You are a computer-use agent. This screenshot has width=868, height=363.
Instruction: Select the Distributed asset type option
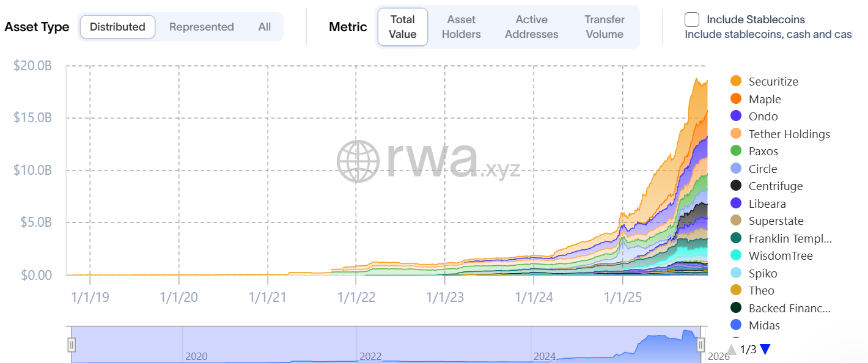117,27
